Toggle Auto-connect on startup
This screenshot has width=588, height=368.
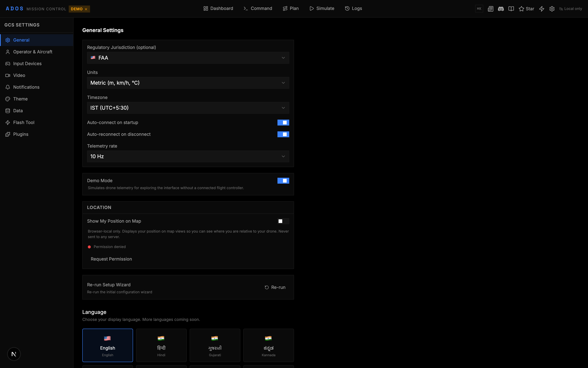pyautogui.click(x=283, y=122)
